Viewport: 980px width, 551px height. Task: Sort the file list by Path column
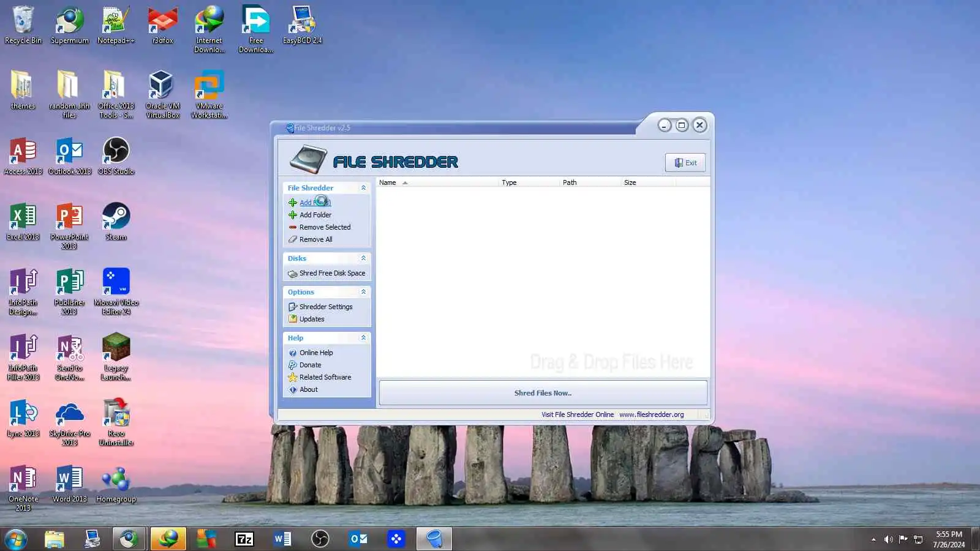click(x=590, y=182)
